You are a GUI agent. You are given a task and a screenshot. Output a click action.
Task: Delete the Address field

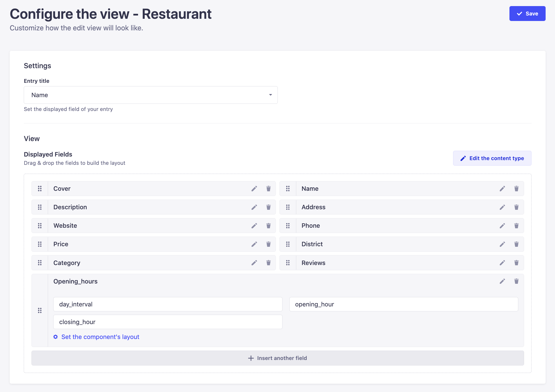click(516, 207)
